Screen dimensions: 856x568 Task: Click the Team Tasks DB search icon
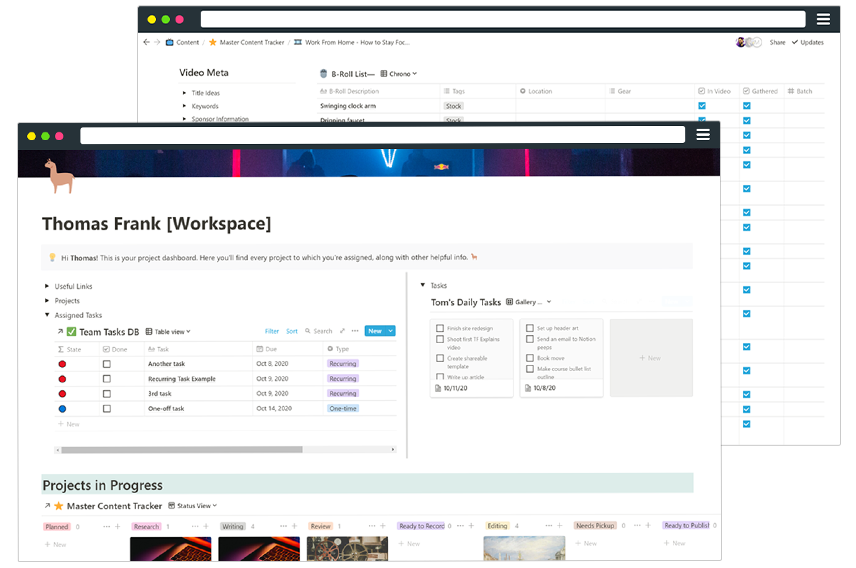point(307,331)
